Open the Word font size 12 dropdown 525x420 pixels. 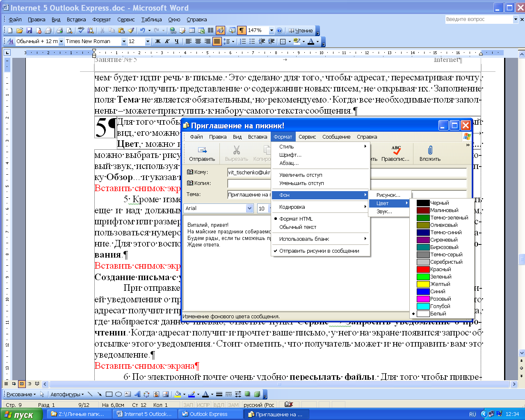(x=148, y=41)
